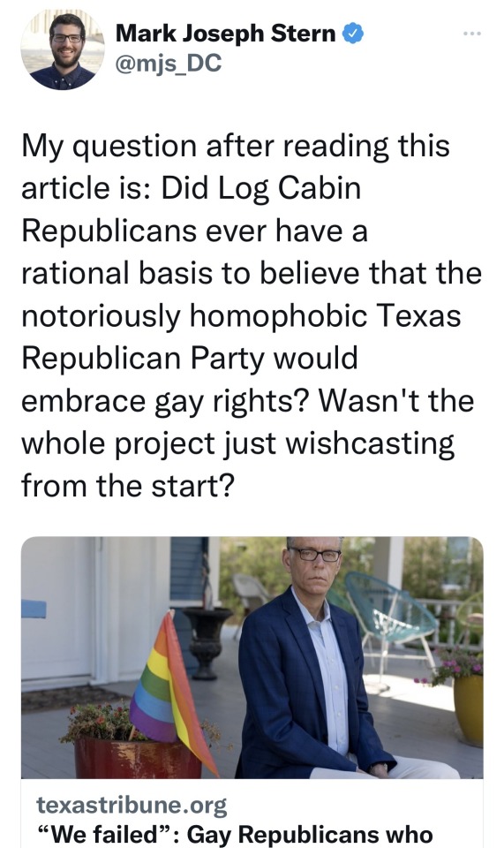
Task: Open the three-dot more options menu
Action: click(471, 34)
